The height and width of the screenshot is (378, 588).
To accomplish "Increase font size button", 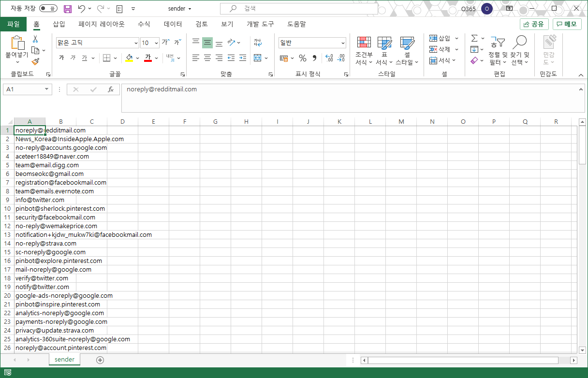I will [166, 43].
